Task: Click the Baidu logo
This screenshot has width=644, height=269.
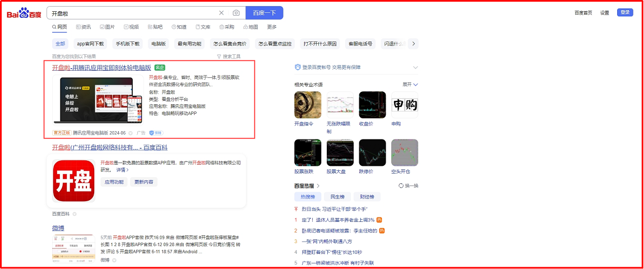Action: pyautogui.click(x=24, y=13)
